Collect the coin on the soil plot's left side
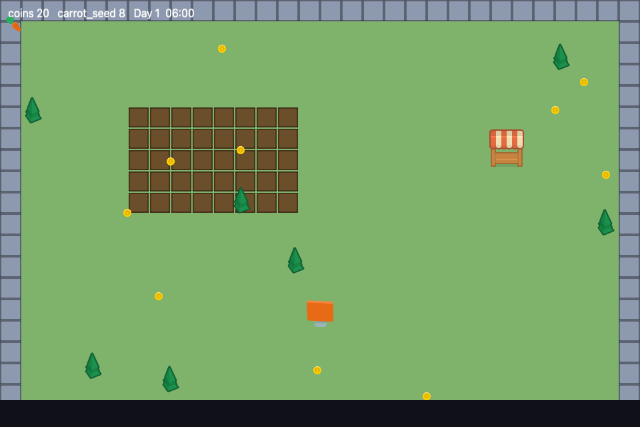This screenshot has height=427, width=640. 171,161
